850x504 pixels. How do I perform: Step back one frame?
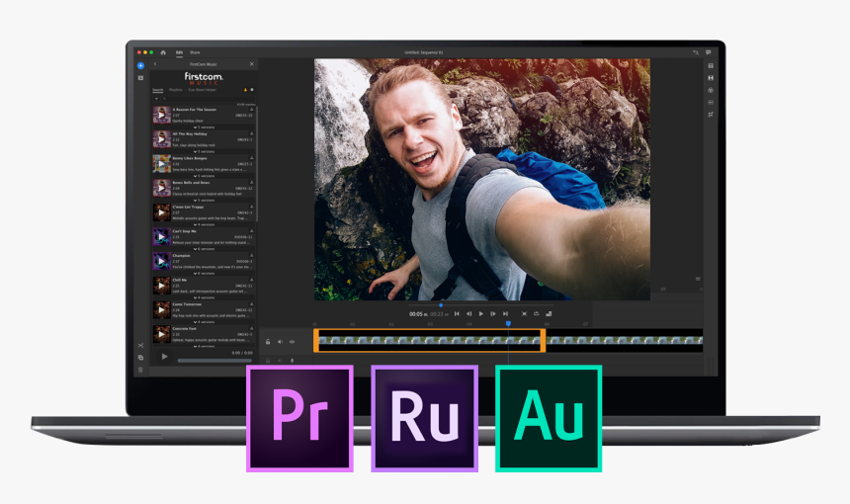point(468,314)
